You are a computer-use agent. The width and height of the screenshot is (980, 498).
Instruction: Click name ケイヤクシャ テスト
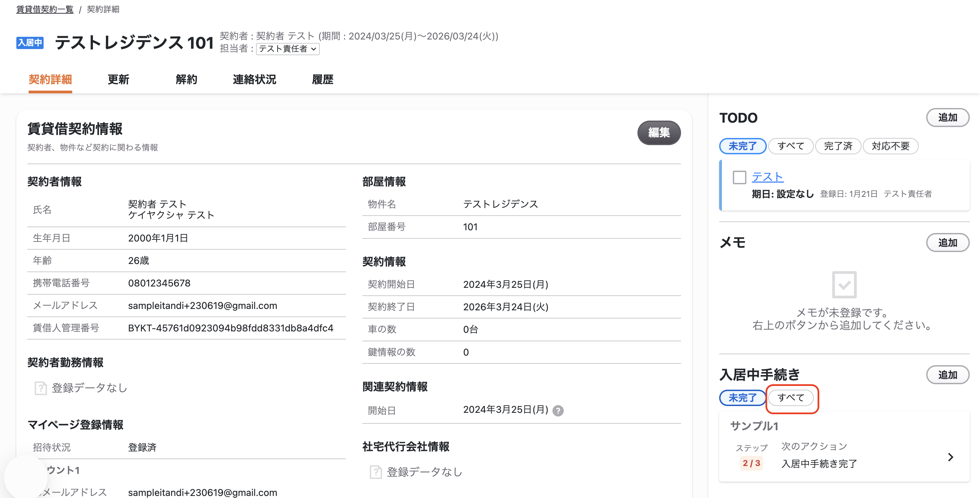pos(171,215)
